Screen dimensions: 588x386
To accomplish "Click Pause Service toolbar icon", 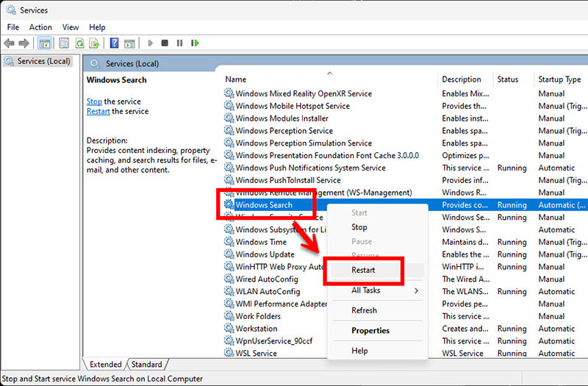I will 179,43.
